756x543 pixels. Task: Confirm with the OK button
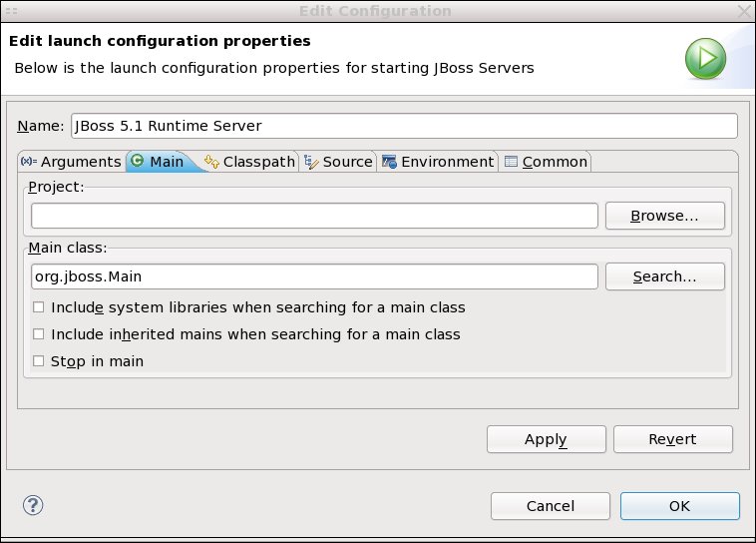pyautogui.click(x=680, y=506)
